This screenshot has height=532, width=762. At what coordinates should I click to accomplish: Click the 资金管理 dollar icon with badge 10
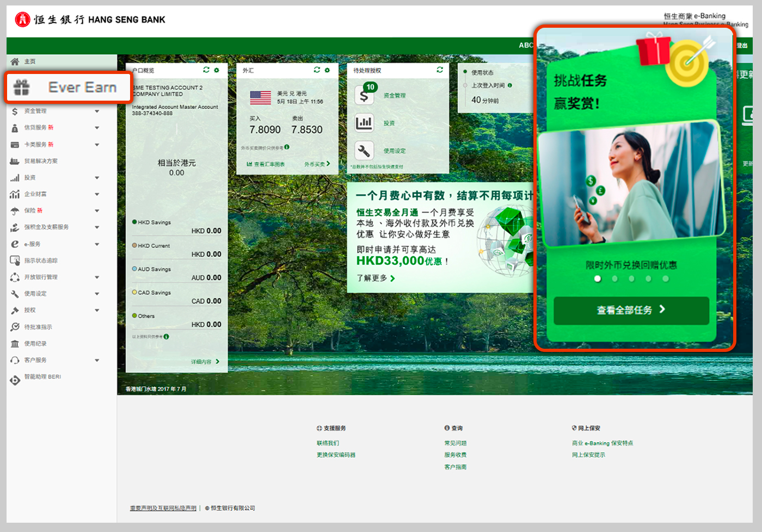tap(364, 95)
